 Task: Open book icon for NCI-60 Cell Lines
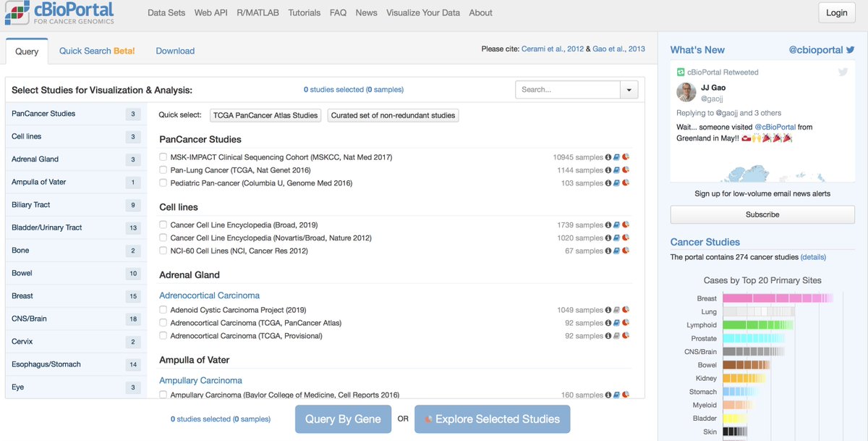(x=617, y=251)
